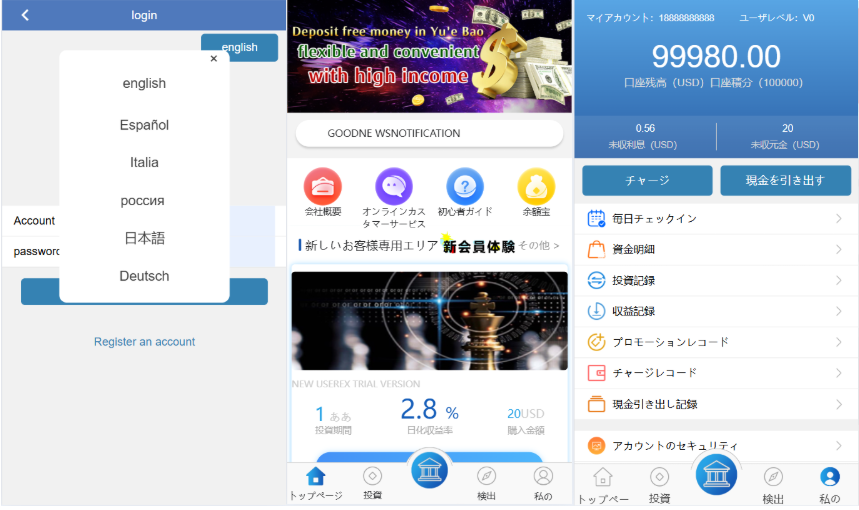Select the 私の profile tab in right panel
859x510 pixels.
[x=829, y=486]
